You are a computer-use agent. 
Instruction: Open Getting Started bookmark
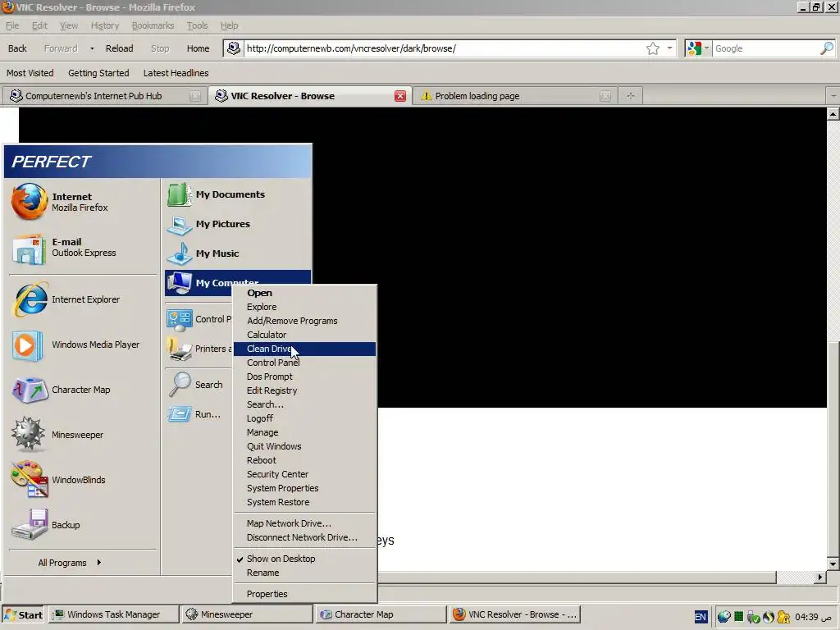click(x=98, y=73)
